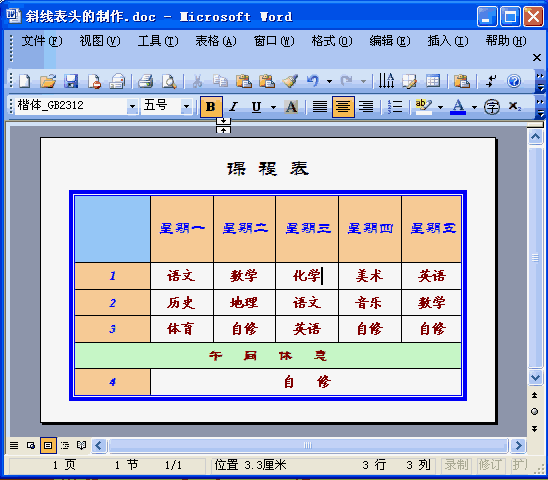The height and width of the screenshot is (480, 548).
Task: Open the 格式(O) menu
Action: (x=332, y=41)
